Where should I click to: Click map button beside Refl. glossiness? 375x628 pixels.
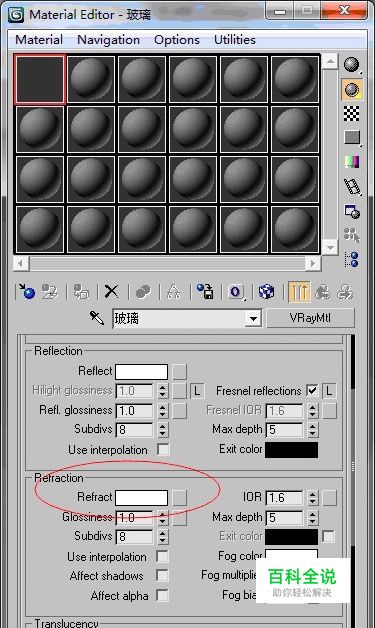179,411
